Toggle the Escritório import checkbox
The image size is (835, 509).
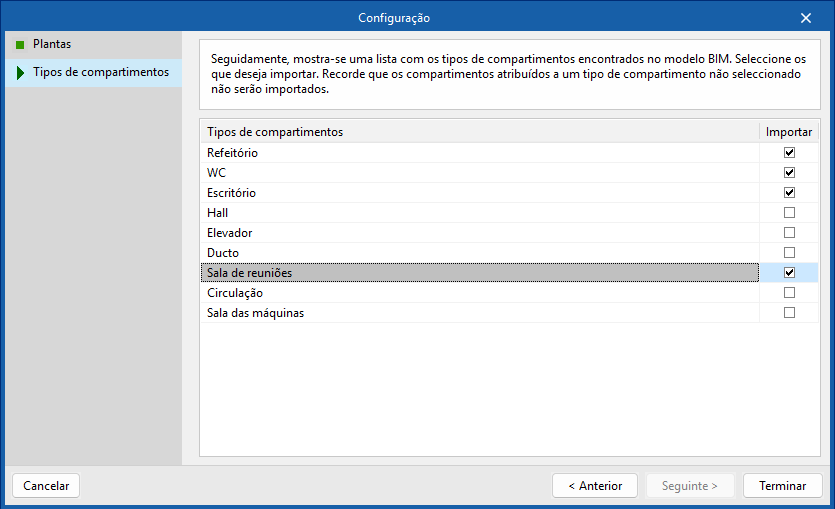click(x=789, y=193)
